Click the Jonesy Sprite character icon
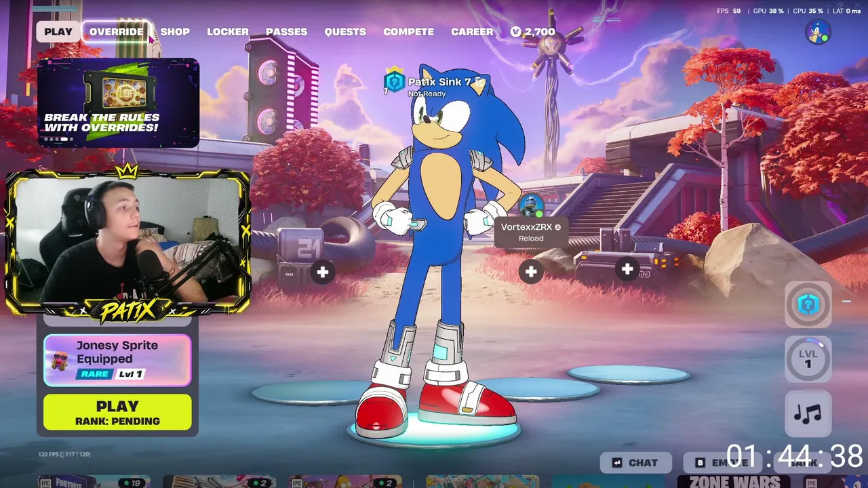The image size is (868, 488). point(60,359)
